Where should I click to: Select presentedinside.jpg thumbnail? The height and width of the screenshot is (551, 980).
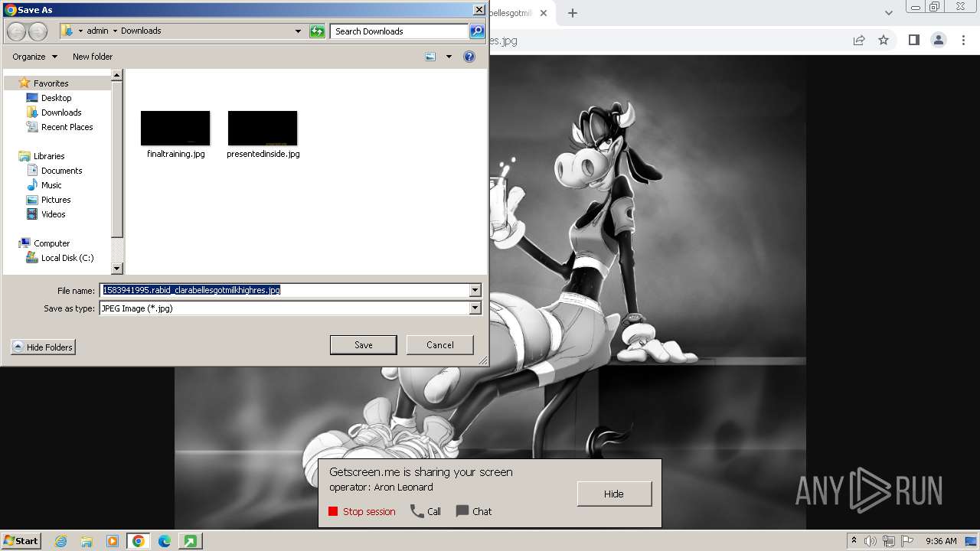pyautogui.click(x=263, y=129)
